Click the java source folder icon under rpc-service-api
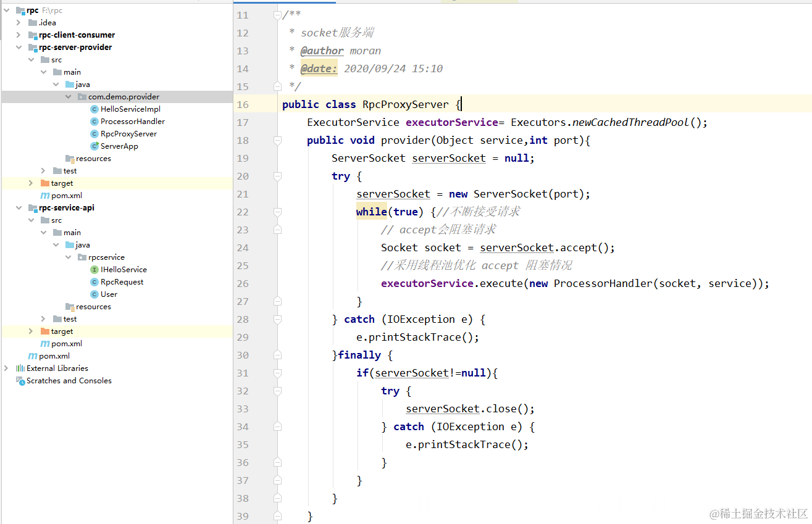This screenshot has height=524, width=812. 70,245
